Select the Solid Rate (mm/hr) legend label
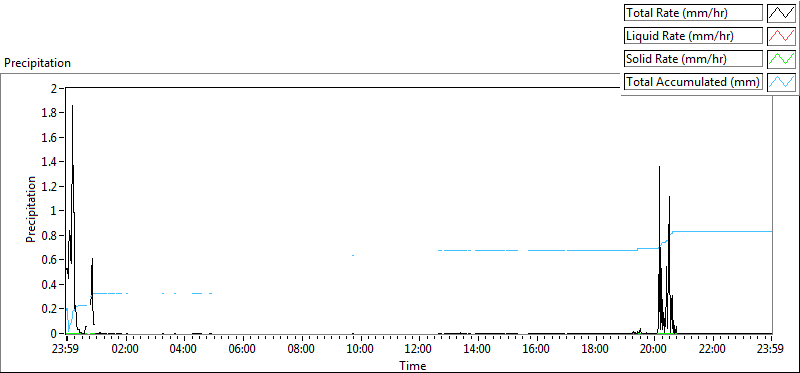800x373 pixels. tap(693, 59)
